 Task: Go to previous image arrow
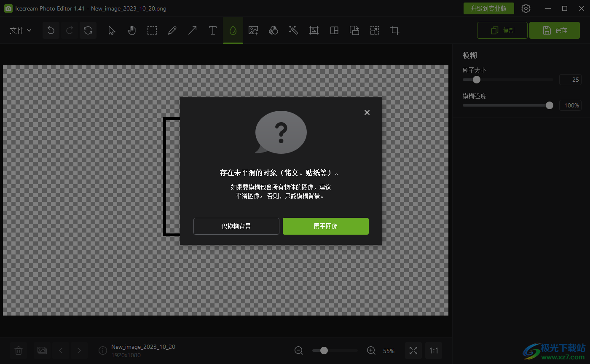61,351
